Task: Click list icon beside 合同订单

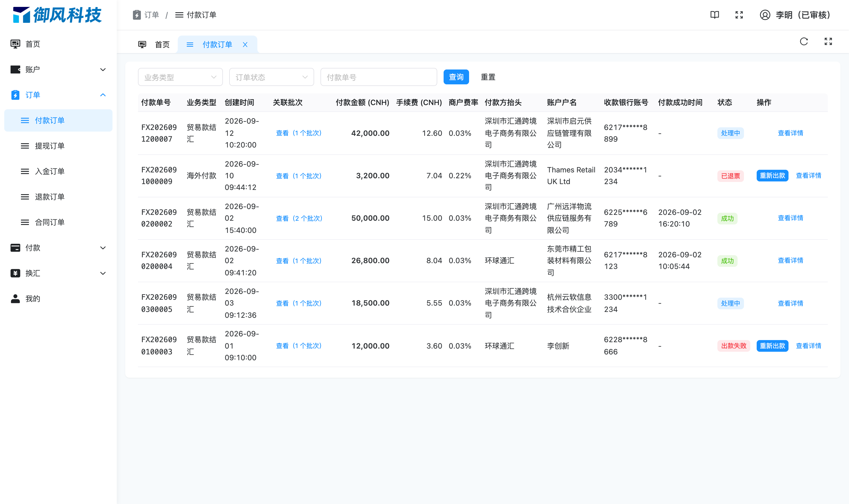Action: click(25, 222)
